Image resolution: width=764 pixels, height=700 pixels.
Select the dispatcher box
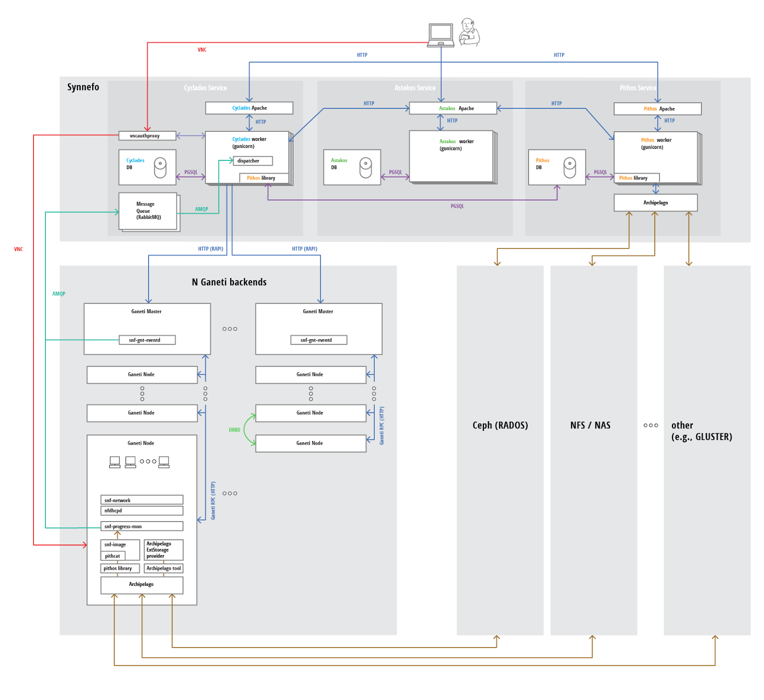click(253, 161)
